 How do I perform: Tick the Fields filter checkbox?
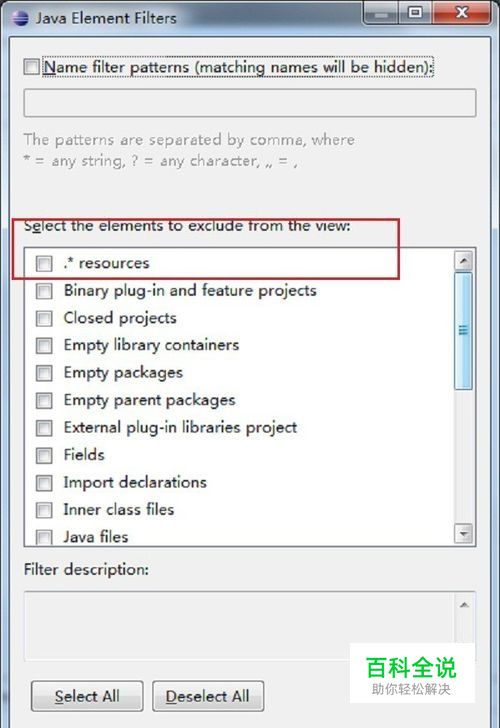[44, 455]
